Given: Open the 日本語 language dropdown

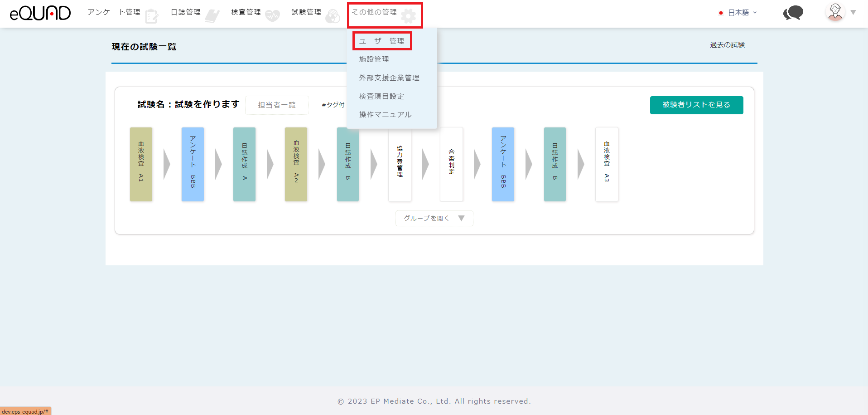Looking at the screenshot, I should (738, 13).
